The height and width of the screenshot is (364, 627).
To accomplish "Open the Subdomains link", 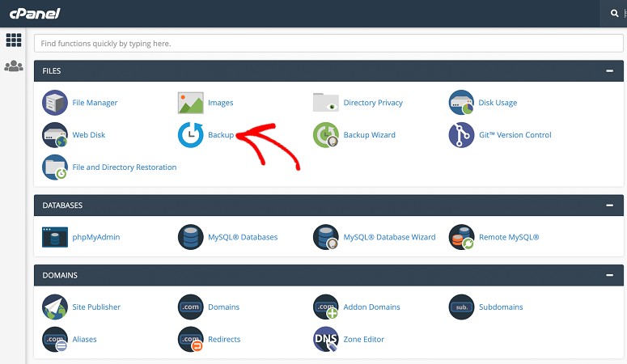I will pyautogui.click(x=501, y=307).
